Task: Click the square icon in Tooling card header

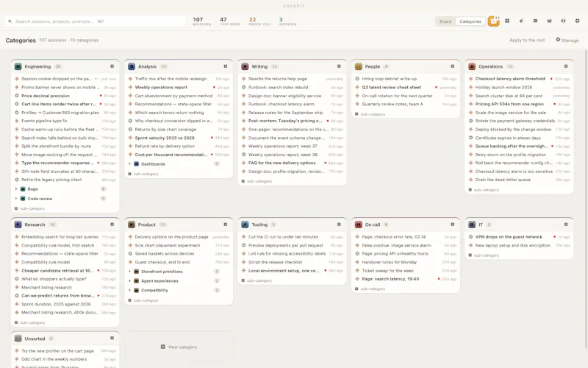Action: coord(339,224)
